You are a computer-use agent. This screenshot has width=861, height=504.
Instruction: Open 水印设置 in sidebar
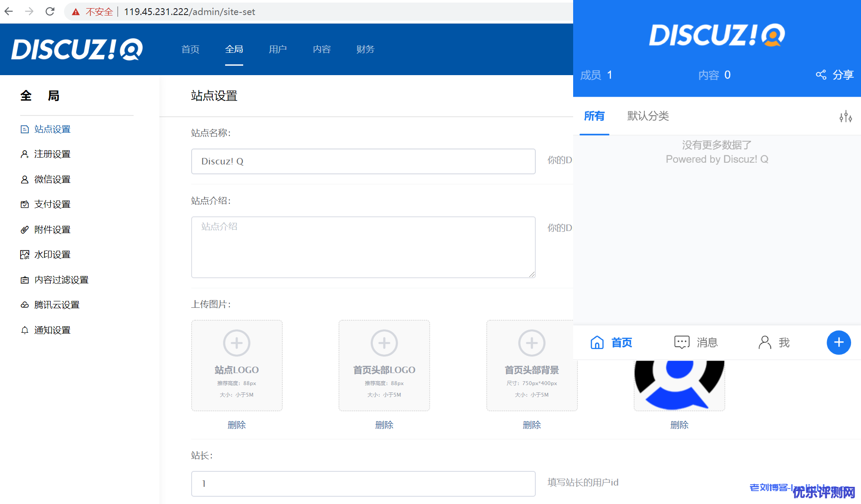pos(52,255)
